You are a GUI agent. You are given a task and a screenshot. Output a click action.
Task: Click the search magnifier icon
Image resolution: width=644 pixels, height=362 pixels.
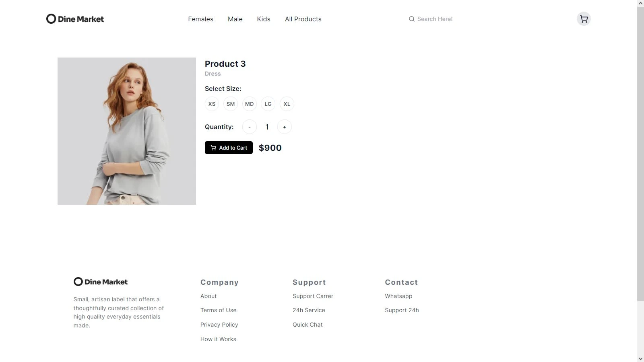coord(411,19)
